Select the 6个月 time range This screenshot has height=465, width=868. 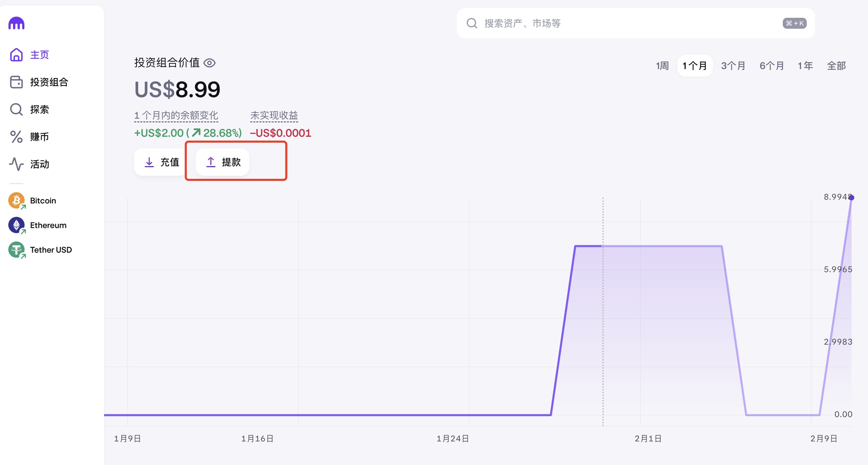[772, 66]
